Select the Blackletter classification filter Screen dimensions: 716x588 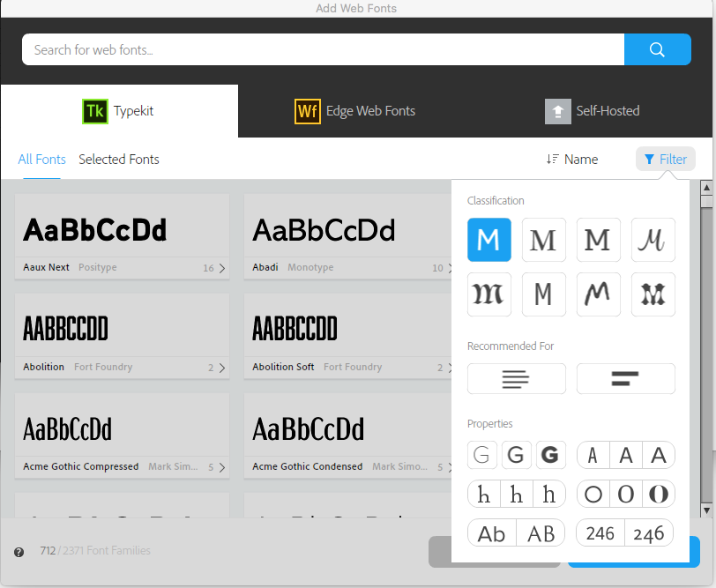coord(489,294)
